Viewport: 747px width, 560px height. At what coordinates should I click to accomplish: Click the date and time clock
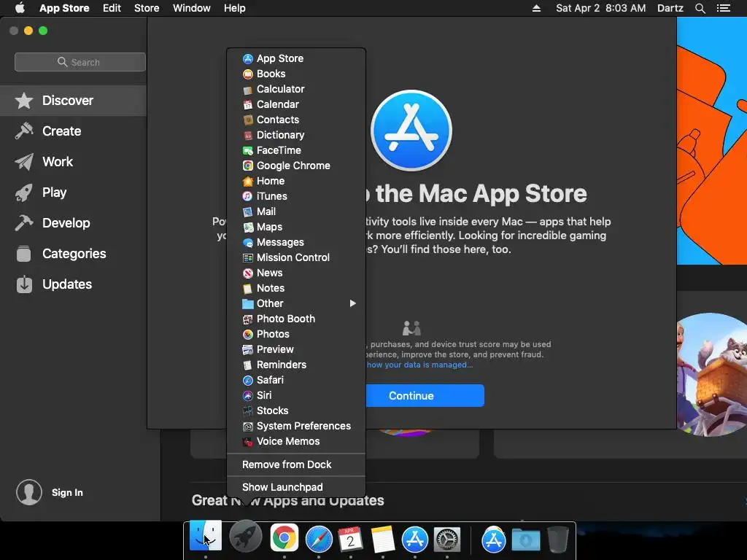pos(600,8)
